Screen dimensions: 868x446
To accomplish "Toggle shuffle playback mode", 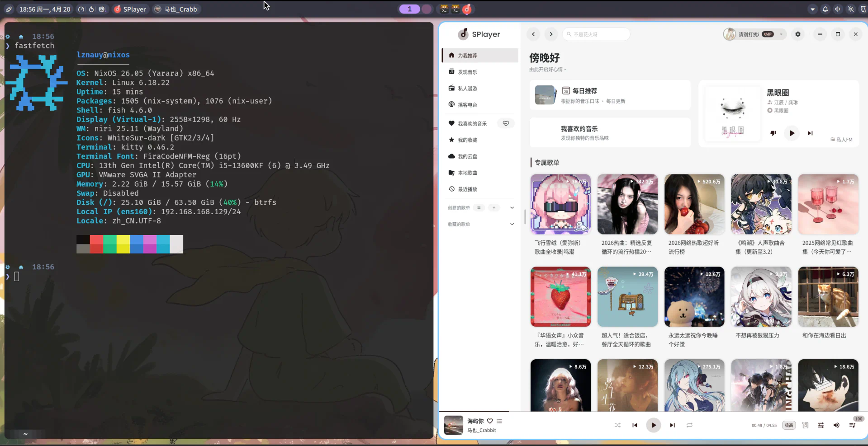I will (x=617, y=425).
